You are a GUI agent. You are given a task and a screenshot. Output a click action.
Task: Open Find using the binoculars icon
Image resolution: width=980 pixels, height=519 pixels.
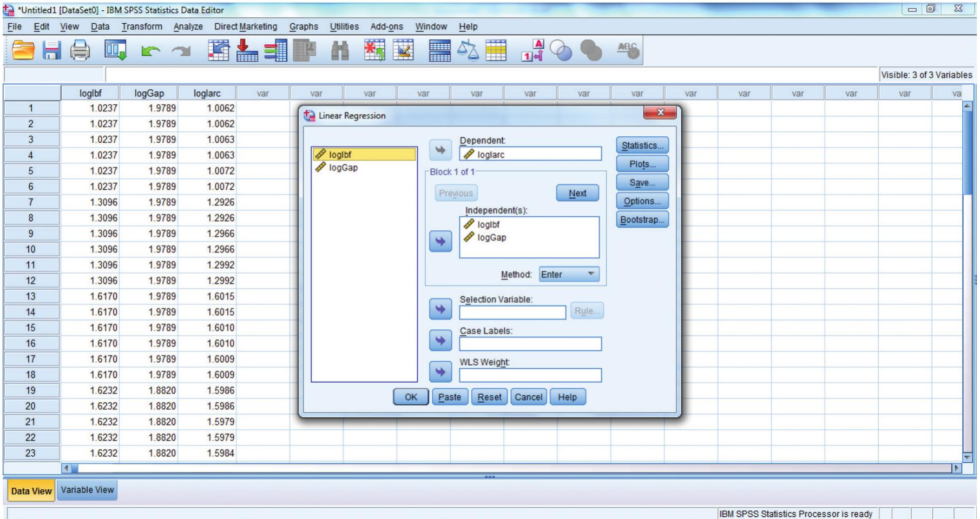coord(339,51)
